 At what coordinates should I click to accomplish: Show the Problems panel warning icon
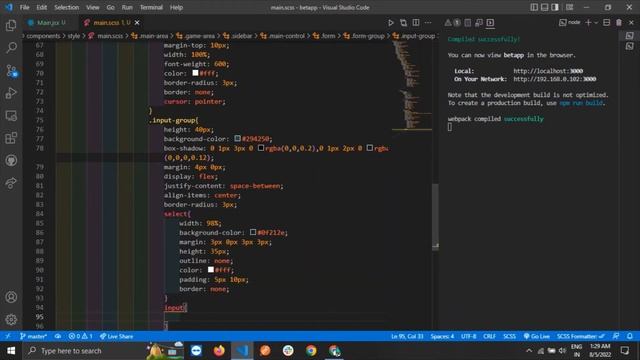448,23
